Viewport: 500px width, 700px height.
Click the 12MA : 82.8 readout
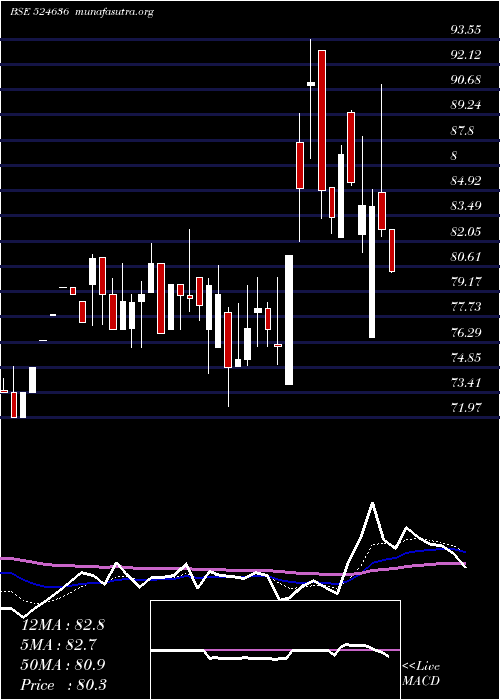coord(63,625)
